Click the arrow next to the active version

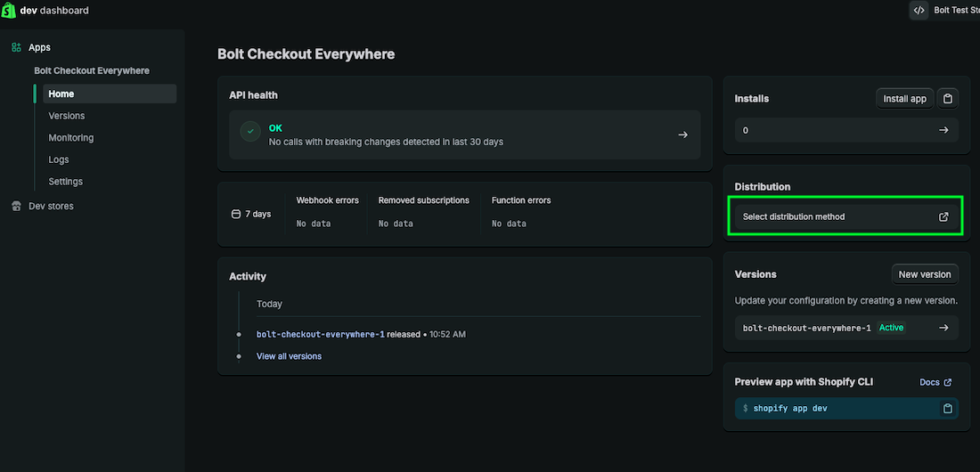click(943, 328)
